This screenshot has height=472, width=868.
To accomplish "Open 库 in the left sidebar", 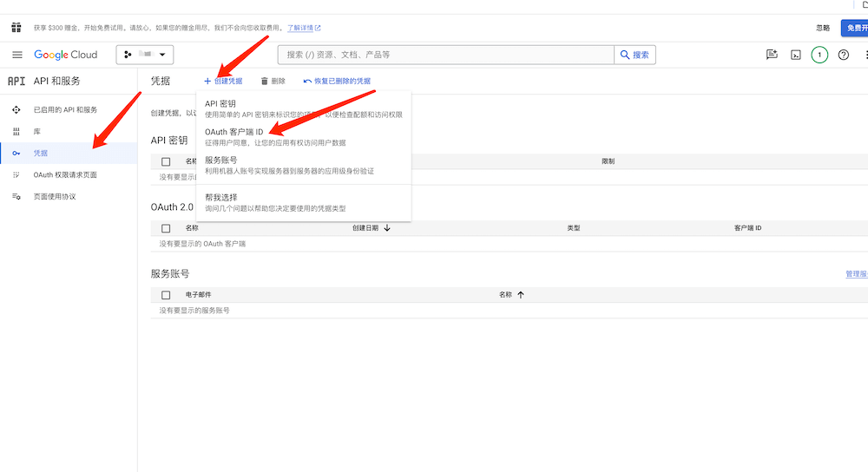I will pyautogui.click(x=36, y=132).
